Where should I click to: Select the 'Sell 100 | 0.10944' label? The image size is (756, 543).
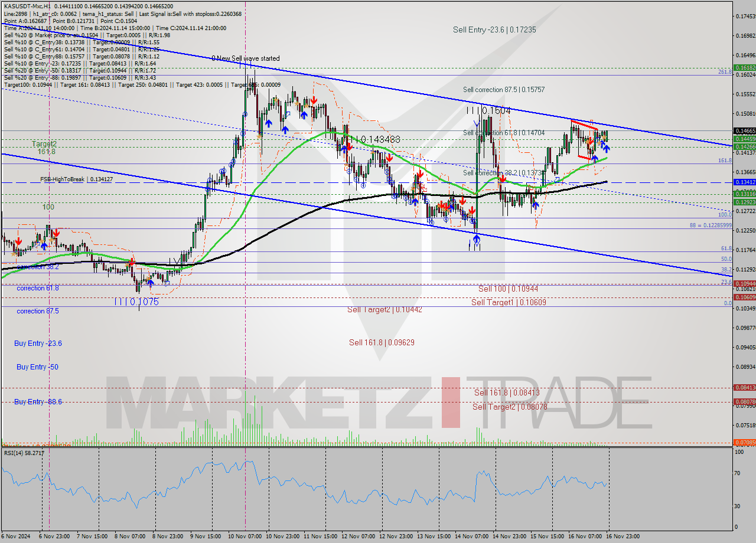(x=508, y=289)
